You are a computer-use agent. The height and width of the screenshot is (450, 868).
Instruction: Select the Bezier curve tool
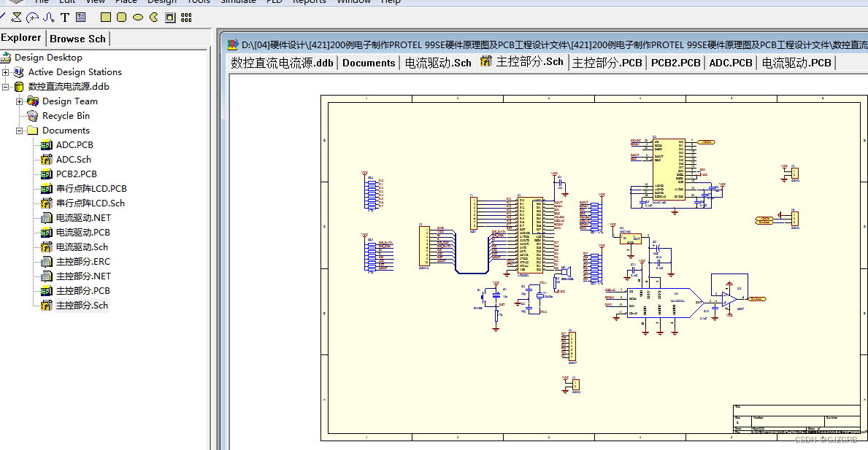tap(48, 17)
